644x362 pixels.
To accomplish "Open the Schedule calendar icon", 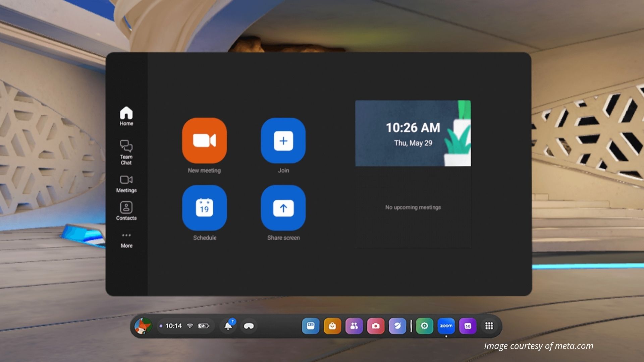I will tap(204, 208).
